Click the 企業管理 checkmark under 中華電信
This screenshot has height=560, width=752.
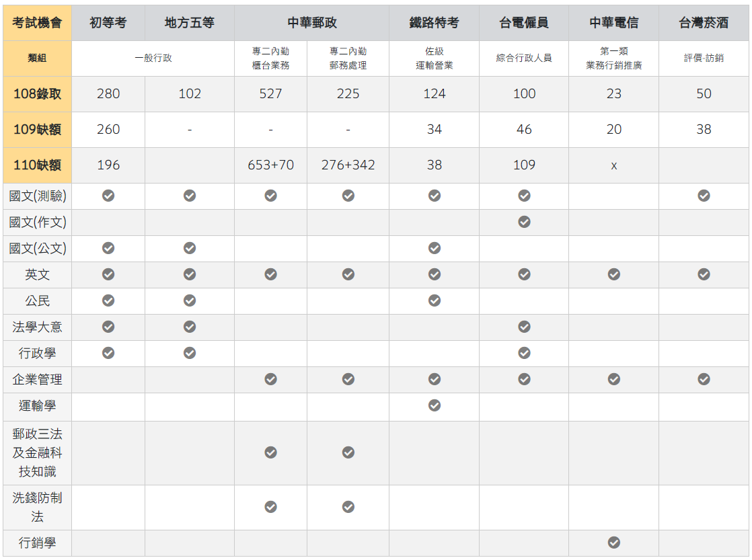click(614, 379)
